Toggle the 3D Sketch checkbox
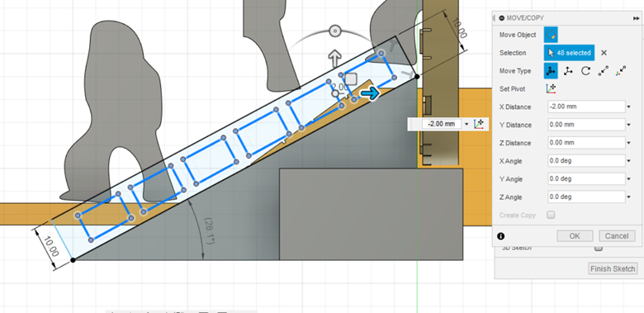The width and height of the screenshot is (644, 313). pyautogui.click(x=599, y=248)
